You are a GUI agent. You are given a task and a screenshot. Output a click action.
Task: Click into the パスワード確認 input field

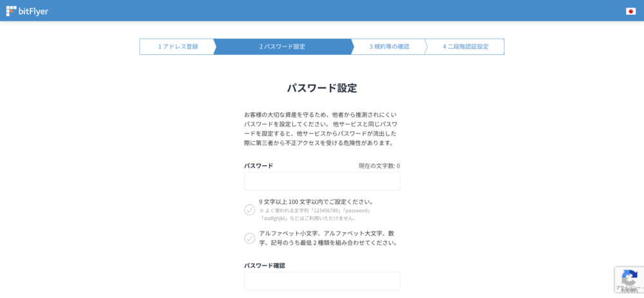pos(321,281)
